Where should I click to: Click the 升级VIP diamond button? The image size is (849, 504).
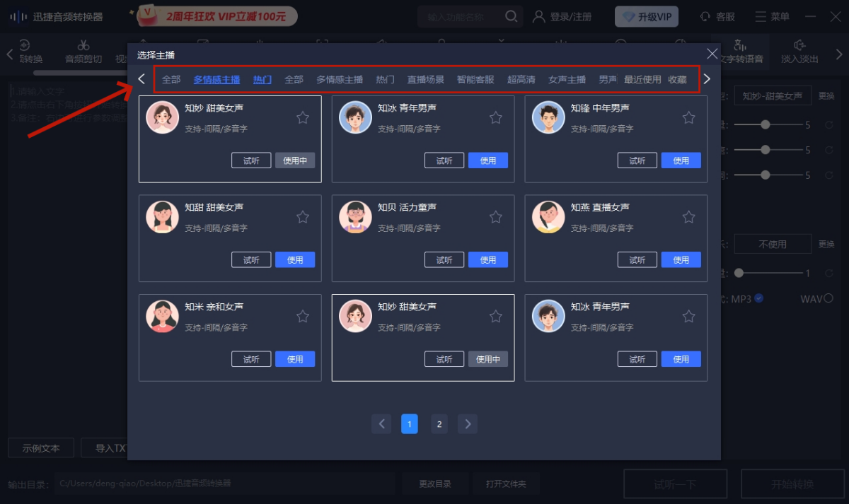647,16
